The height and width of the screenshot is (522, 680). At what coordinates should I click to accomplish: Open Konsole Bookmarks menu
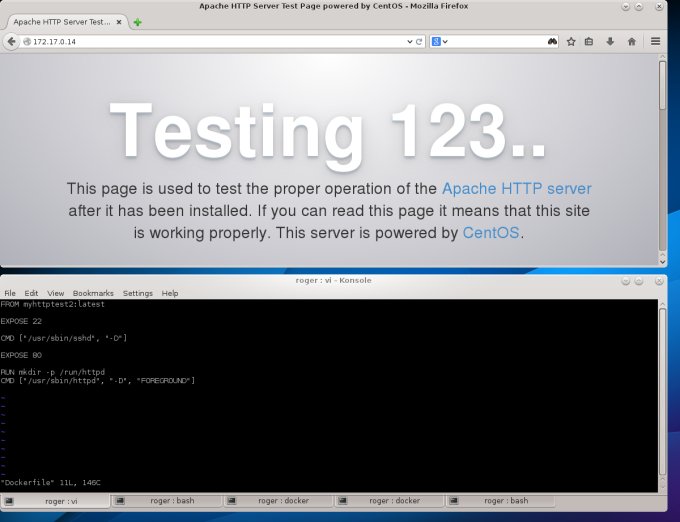pyautogui.click(x=93, y=294)
